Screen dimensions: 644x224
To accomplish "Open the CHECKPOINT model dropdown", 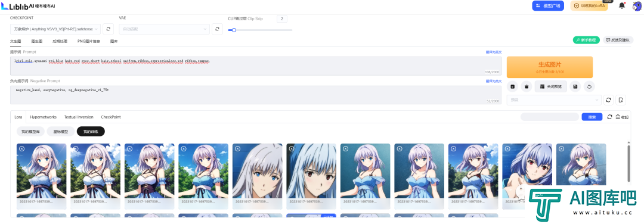I will [x=55, y=29].
